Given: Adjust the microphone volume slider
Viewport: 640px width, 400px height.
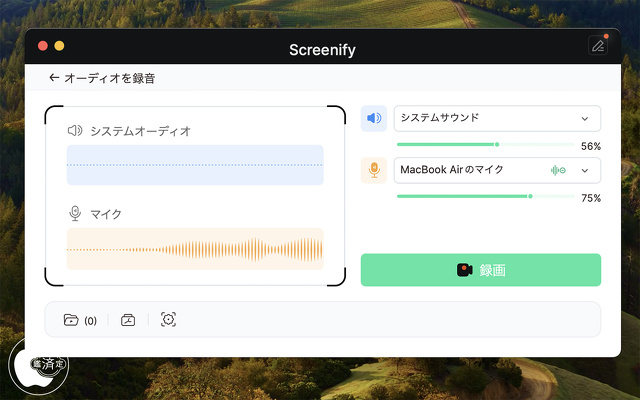Looking at the screenshot, I should (530, 196).
